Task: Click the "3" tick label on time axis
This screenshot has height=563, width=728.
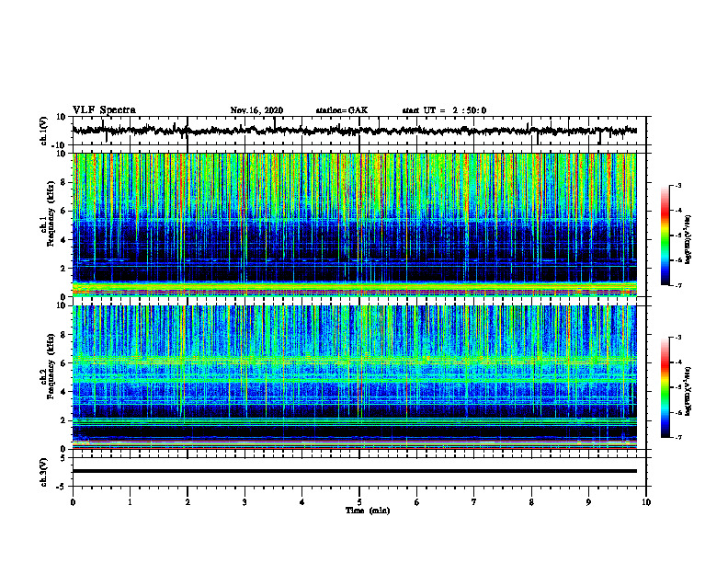Action: [245, 502]
